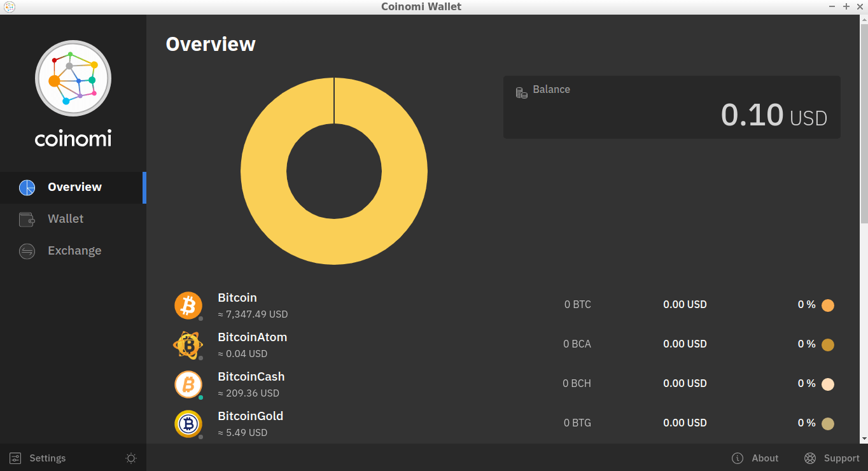The width and height of the screenshot is (868, 471).
Task: Click the 0 BTG amount
Action: click(x=577, y=423)
